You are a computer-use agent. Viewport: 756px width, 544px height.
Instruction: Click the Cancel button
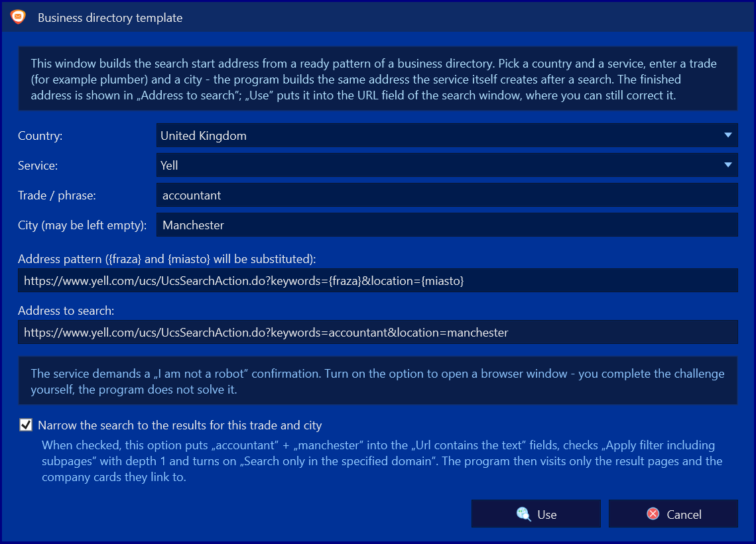tap(673, 514)
